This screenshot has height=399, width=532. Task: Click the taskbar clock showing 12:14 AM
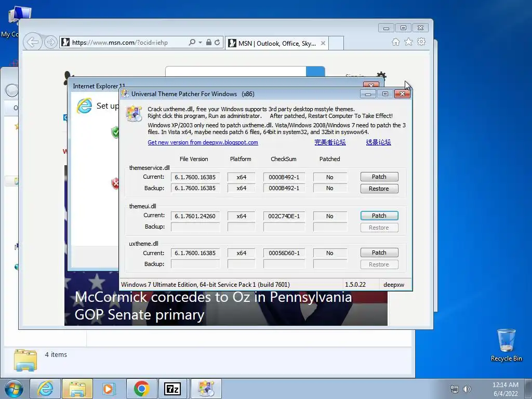[x=505, y=389]
